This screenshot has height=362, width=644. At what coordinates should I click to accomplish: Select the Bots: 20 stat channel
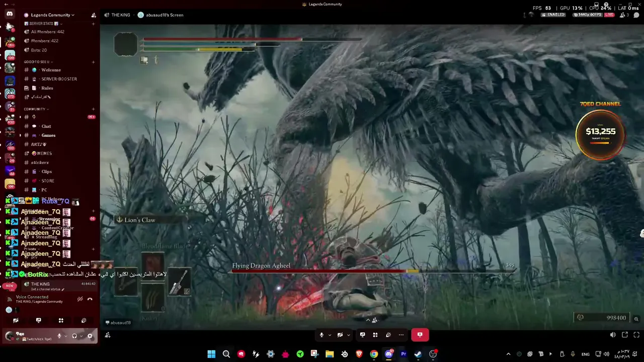click(x=59, y=50)
